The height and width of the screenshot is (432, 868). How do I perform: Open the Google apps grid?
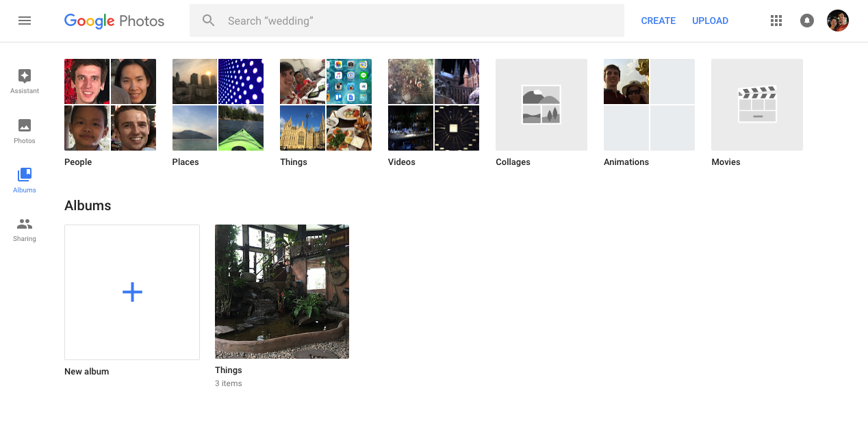776,21
